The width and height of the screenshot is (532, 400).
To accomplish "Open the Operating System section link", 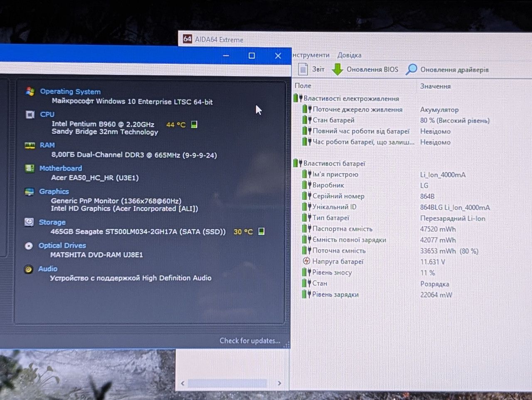I will (x=70, y=91).
